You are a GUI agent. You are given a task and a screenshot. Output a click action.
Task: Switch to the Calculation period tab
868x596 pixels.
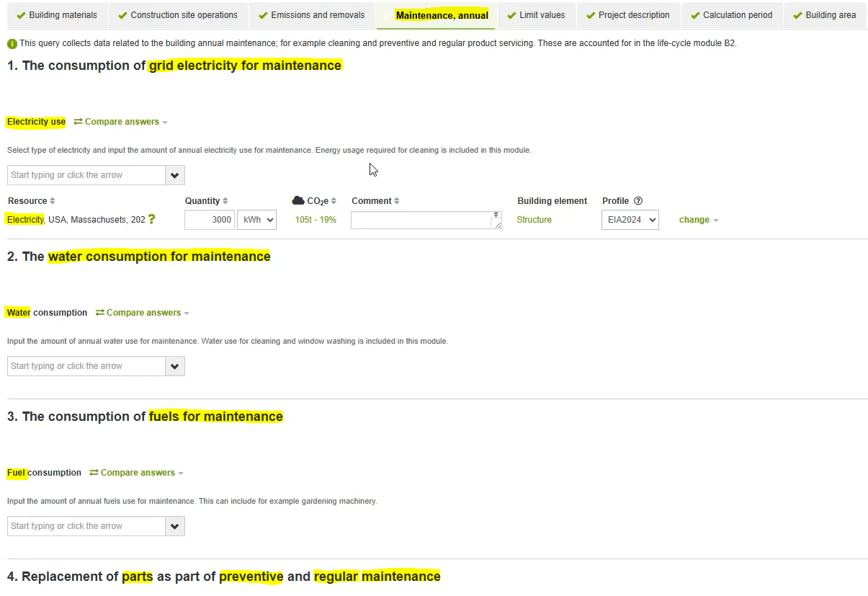pos(732,14)
